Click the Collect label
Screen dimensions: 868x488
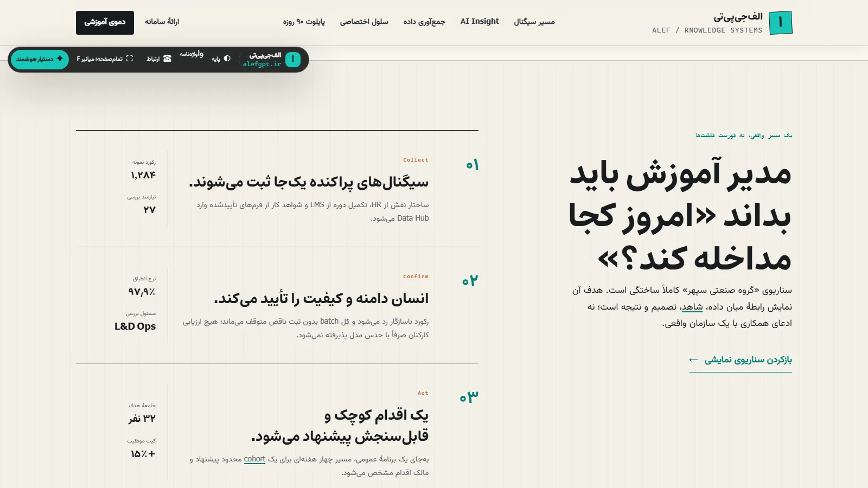416,160
